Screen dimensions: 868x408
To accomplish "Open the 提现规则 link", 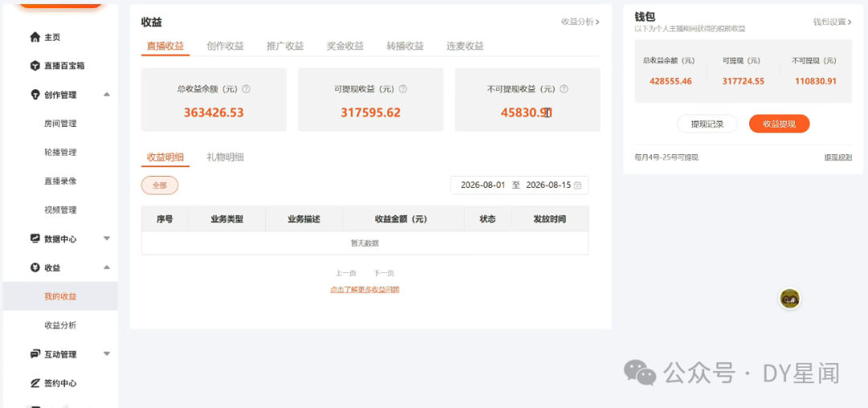I will tap(838, 157).
